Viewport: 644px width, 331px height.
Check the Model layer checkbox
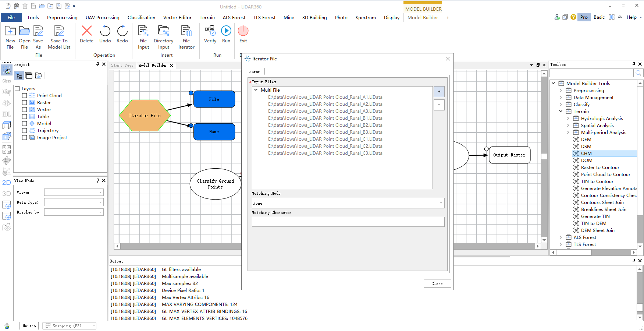click(x=24, y=124)
